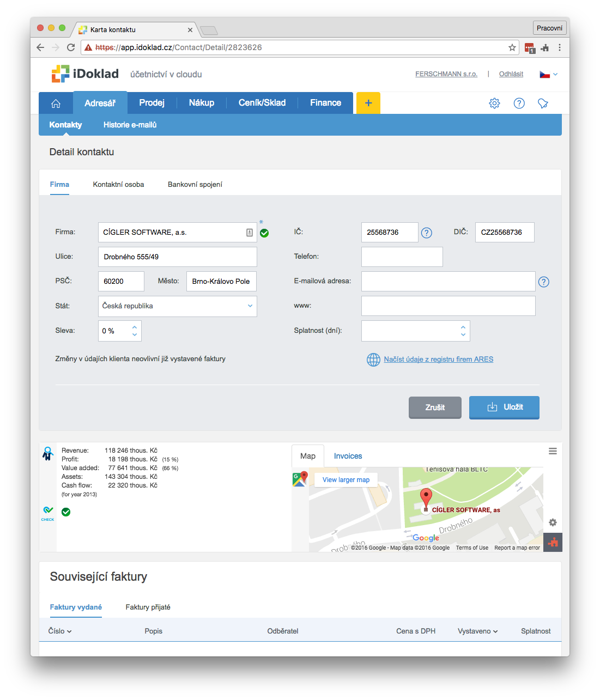
Task: Focus the Telefon input field
Action: (402, 257)
